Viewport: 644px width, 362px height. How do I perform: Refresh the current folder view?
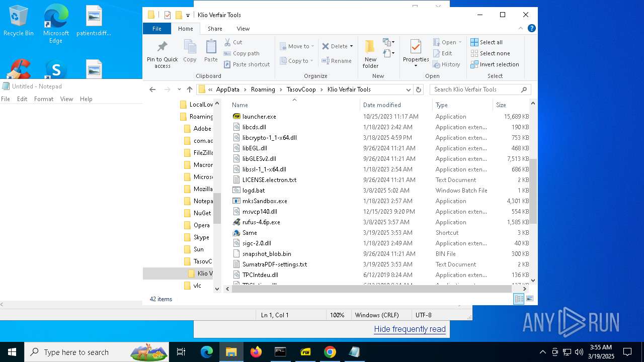[418, 89]
